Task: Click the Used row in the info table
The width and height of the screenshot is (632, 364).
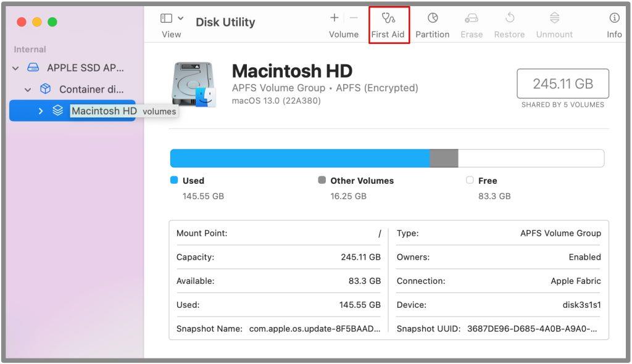Action: tap(278, 305)
